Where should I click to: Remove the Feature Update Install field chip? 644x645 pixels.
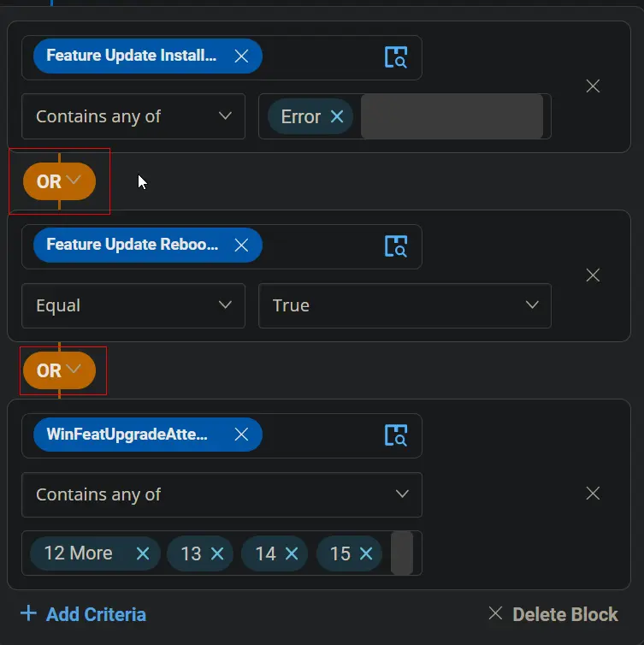[241, 56]
